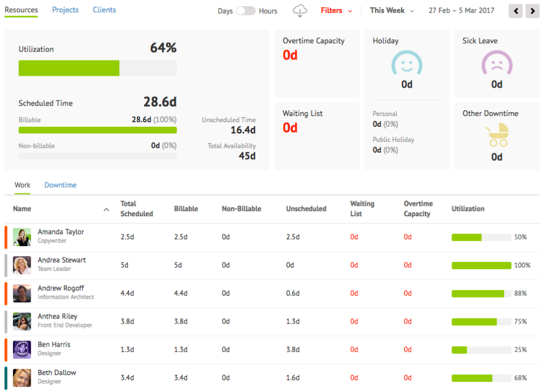Click the cloud download icon
Image resolution: width=543 pixels, height=392 pixels.
pos(300,11)
